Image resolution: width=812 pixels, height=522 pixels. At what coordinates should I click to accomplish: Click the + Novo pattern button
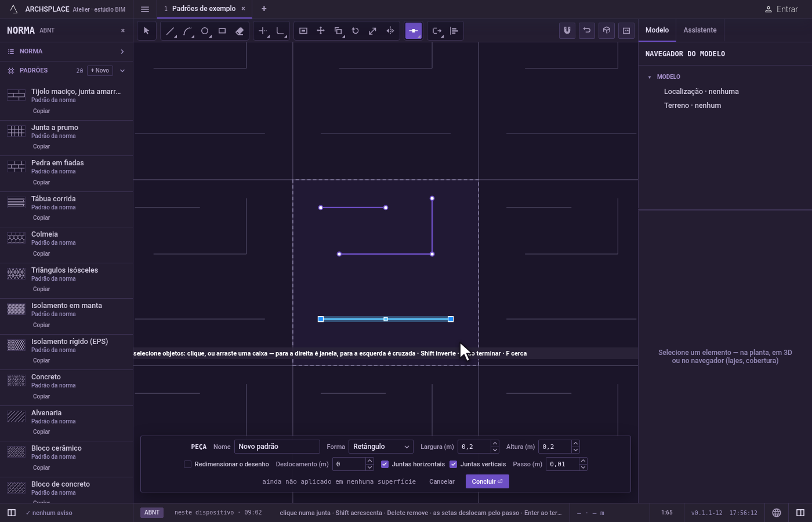tap(100, 71)
